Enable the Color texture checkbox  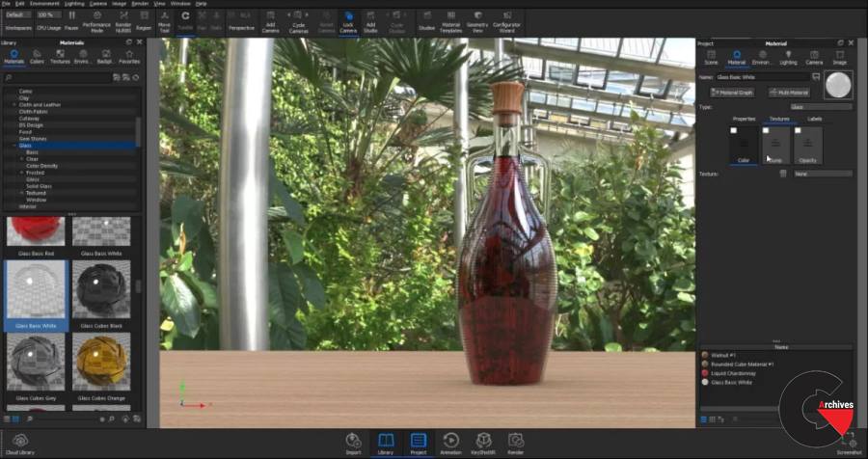[734, 131]
